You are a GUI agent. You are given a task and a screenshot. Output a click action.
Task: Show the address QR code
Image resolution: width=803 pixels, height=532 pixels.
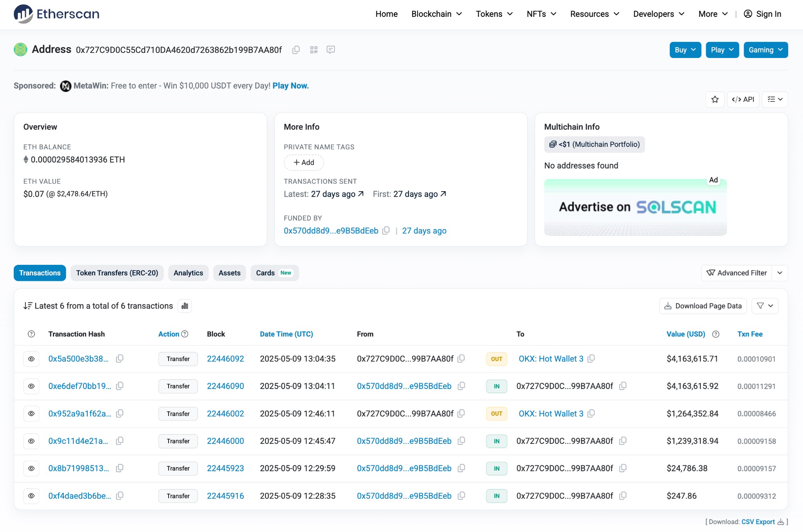point(314,50)
